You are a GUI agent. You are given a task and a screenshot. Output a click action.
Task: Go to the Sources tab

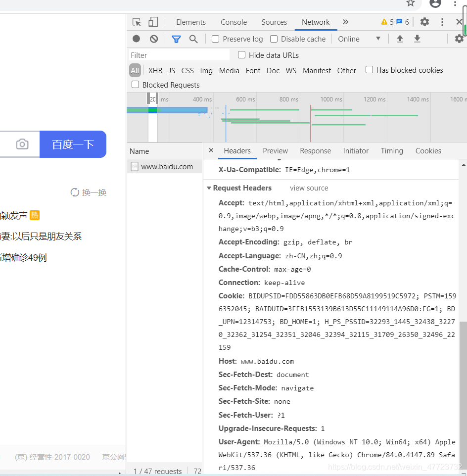tap(274, 22)
